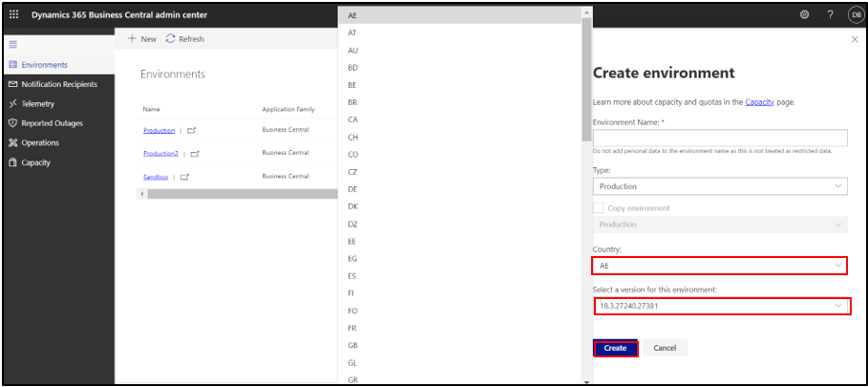
Task: Select BD in the country list
Action: coord(460,68)
